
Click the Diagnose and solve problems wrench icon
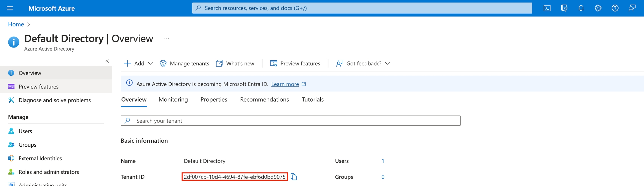coord(11,100)
